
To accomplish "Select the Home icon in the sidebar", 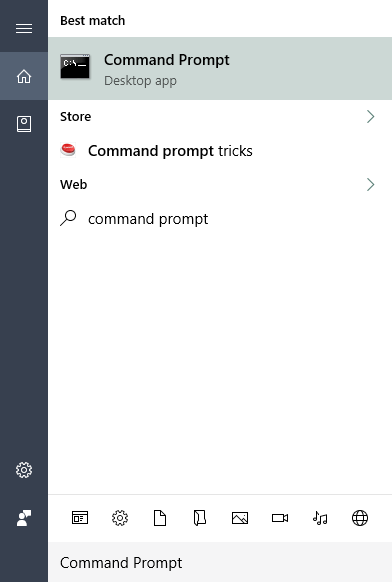I will pos(24,76).
